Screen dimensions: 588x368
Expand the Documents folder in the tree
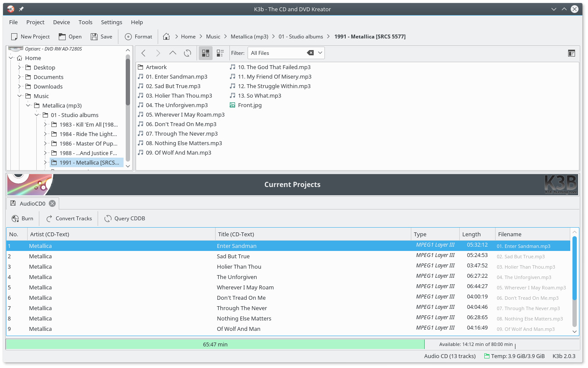coord(19,77)
